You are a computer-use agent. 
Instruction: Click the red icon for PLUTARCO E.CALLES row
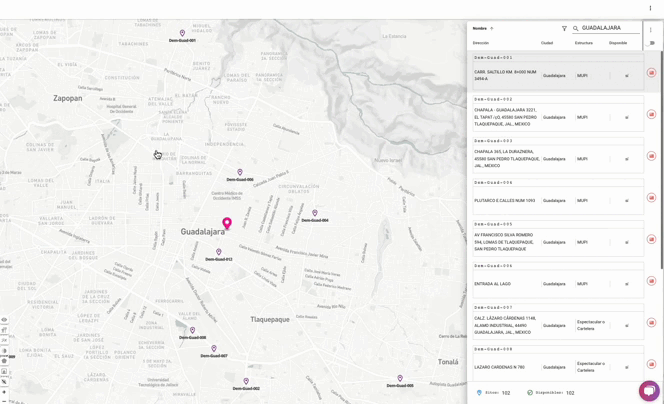tap(651, 197)
